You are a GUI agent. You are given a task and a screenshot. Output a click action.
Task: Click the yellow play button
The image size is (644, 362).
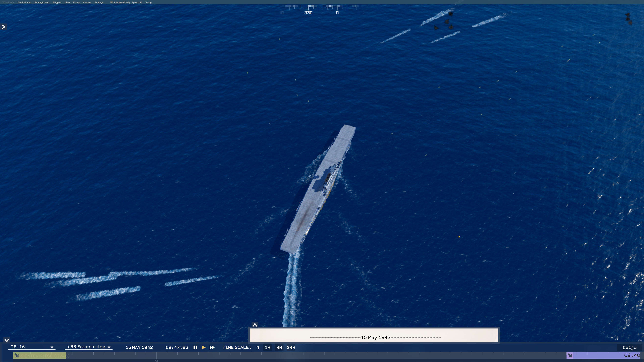pyautogui.click(x=203, y=348)
